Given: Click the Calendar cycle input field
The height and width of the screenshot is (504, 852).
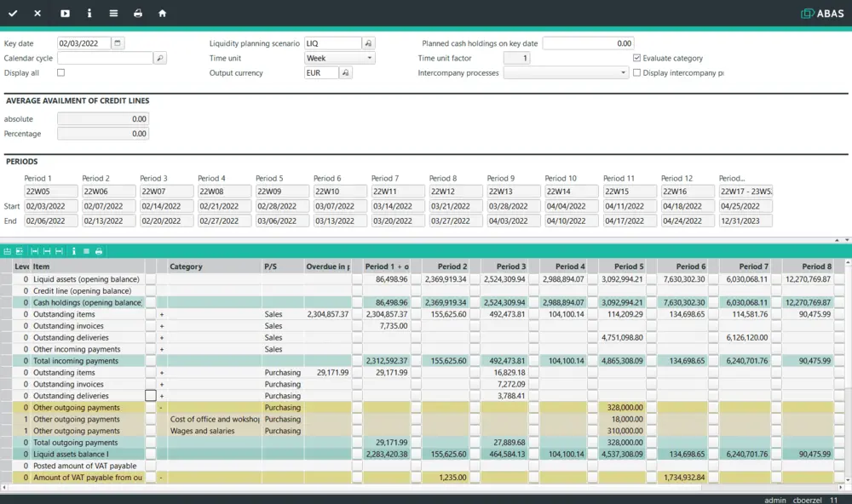Looking at the screenshot, I should 105,58.
